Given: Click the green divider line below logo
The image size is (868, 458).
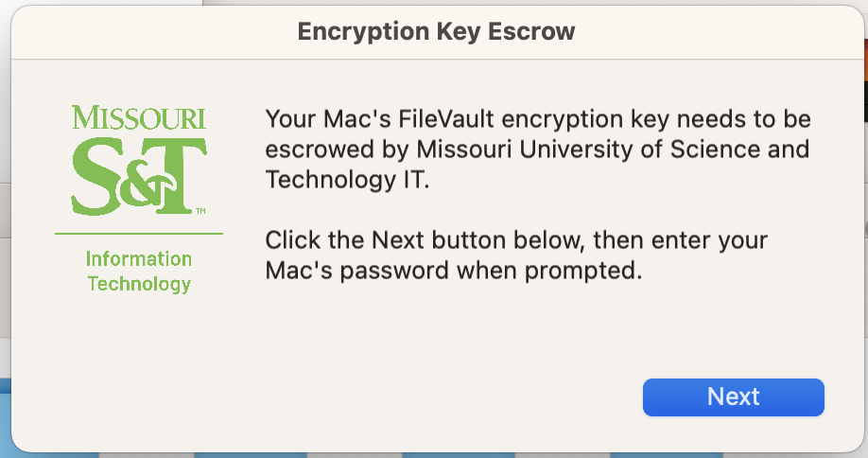Looking at the screenshot, I should [139, 234].
